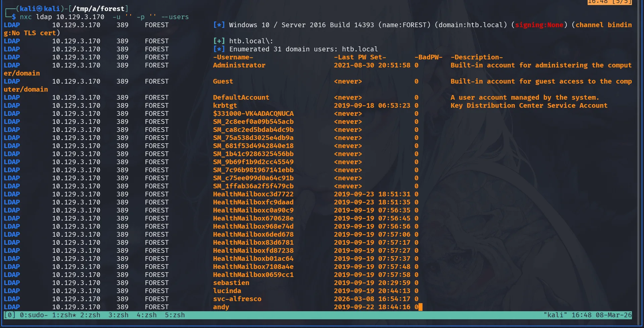The width and height of the screenshot is (644, 328).
Task: Click SM_1ffab36a2f5f479cb account
Action: click(253, 186)
